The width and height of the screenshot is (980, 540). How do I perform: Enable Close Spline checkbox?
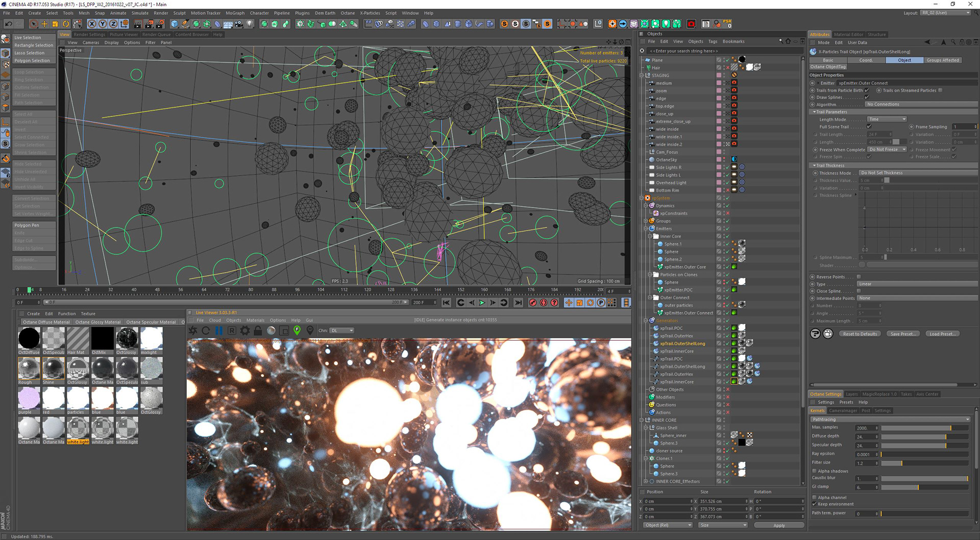(859, 291)
